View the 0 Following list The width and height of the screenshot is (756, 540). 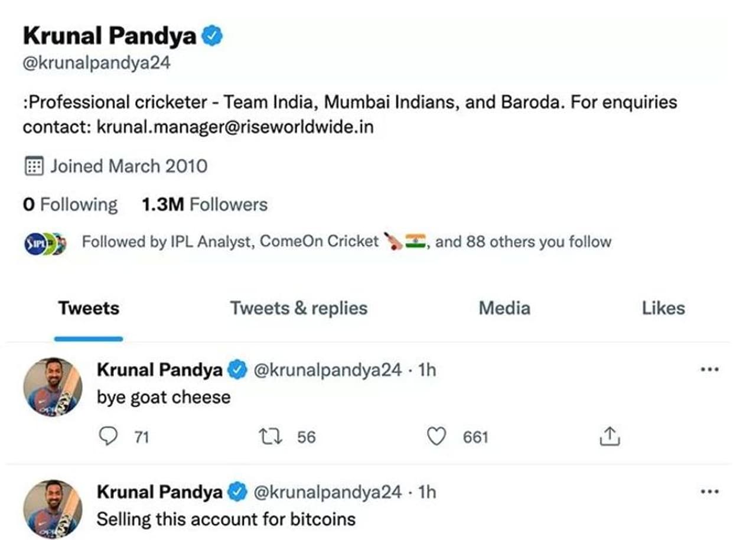tap(70, 205)
